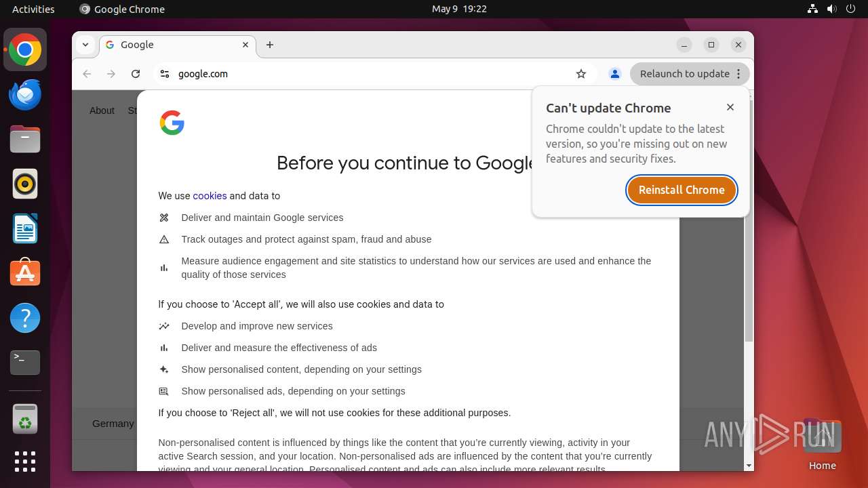Viewport: 868px width, 488px height.
Task: Click 'Develop and improve new services' text
Action: pos(257,326)
